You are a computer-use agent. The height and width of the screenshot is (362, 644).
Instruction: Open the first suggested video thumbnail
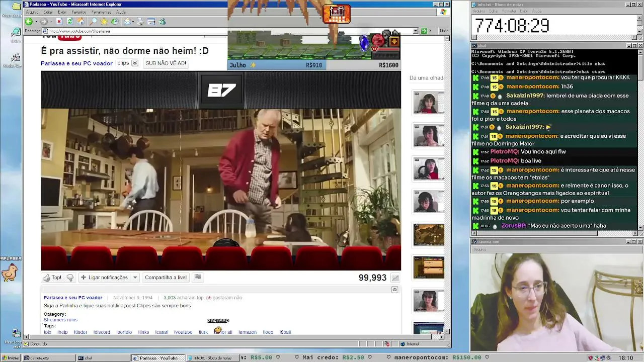point(429,103)
